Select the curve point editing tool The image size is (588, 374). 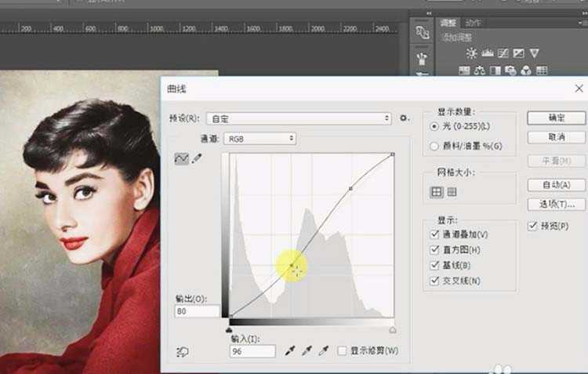pyautogui.click(x=181, y=158)
